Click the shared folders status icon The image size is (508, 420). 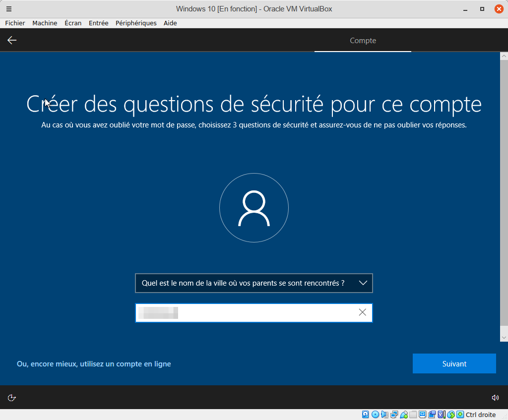pyautogui.click(x=413, y=415)
